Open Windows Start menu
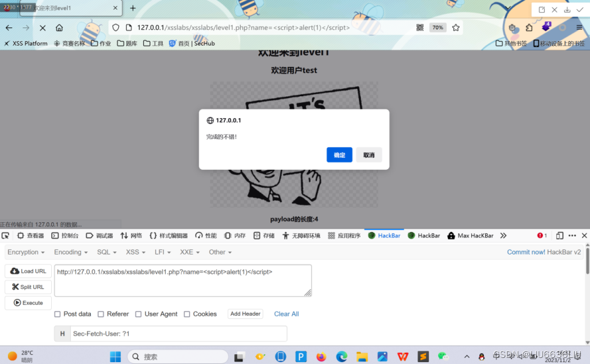The height and width of the screenshot is (364, 590). [116, 357]
